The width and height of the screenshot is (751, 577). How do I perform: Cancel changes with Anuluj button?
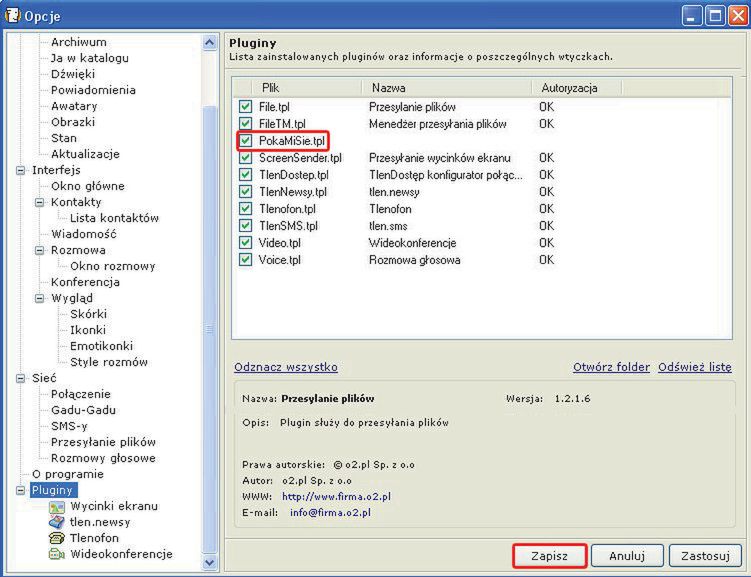click(627, 556)
